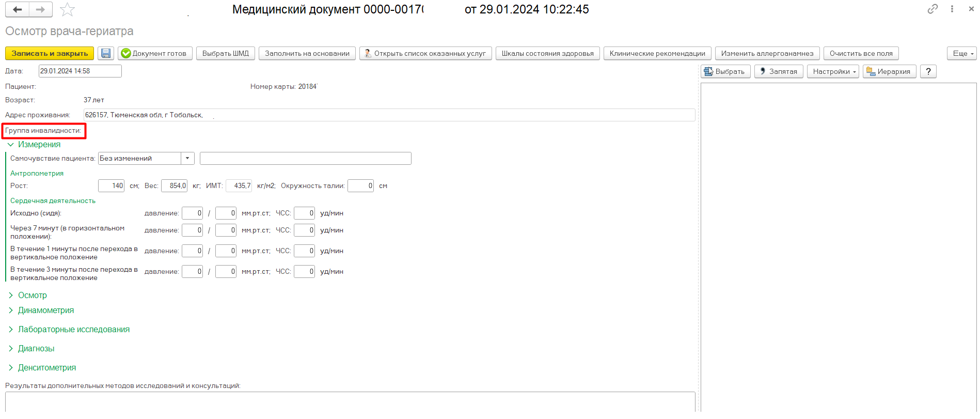This screenshot has height=419, width=980.
Task: Click the question mark help button
Action: (928, 72)
